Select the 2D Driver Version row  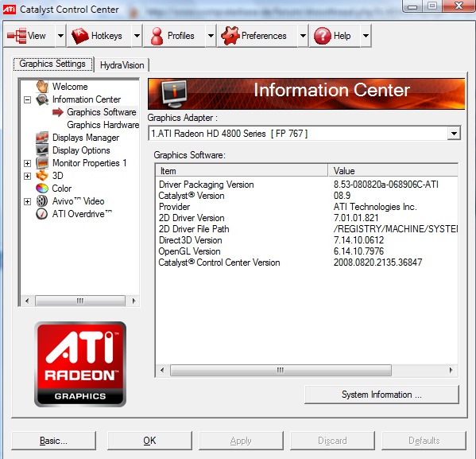(x=307, y=218)
